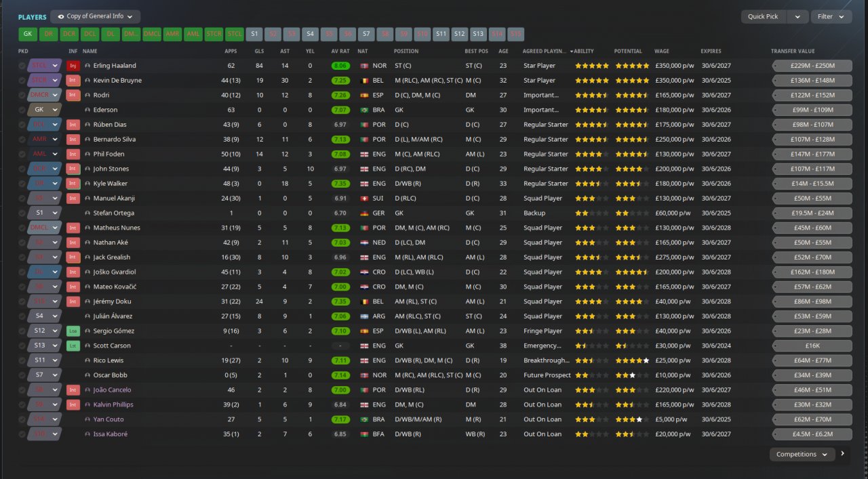Expand the Competitions dropdown

click(802, 455)
